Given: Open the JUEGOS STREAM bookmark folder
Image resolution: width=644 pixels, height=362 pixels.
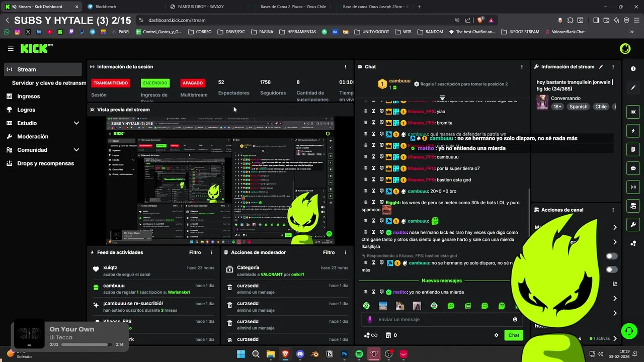Looking at the screenshot, I should [x=519, y=32].
